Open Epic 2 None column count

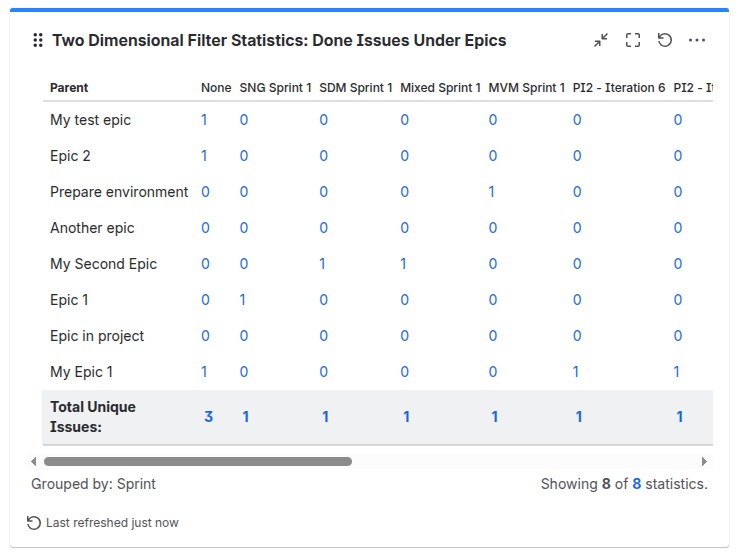[x=204, y=156]
